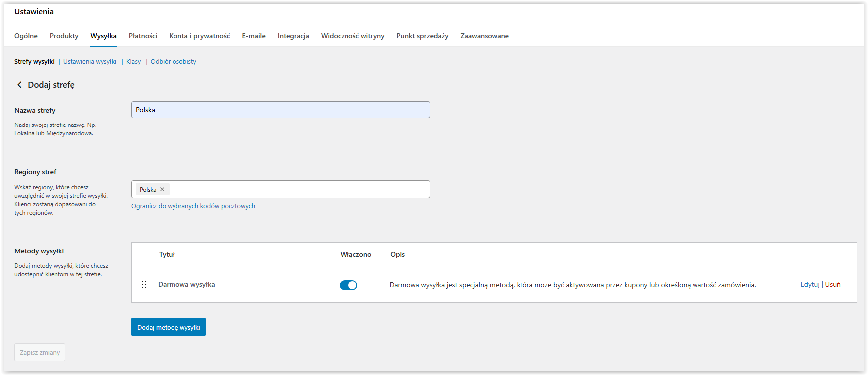Viewport: 868px width, 375px height.
Task: Grab the drag handle for Darmowa wysyłka
Action: point(144,284)
